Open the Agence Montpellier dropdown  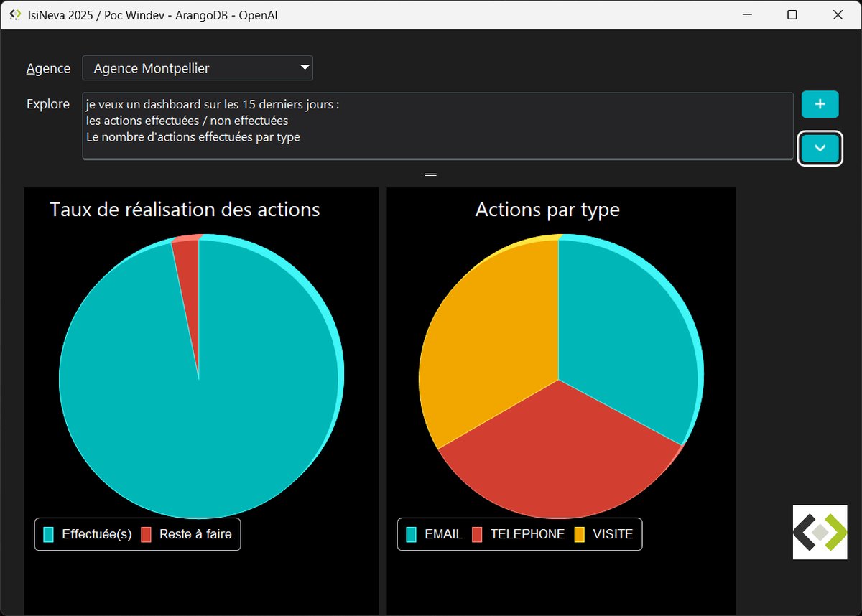[x=198, y=67]
